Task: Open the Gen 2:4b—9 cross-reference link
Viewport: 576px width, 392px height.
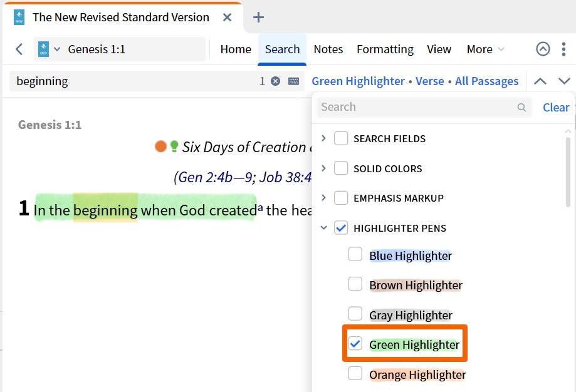Action: [x=215, y=177]
